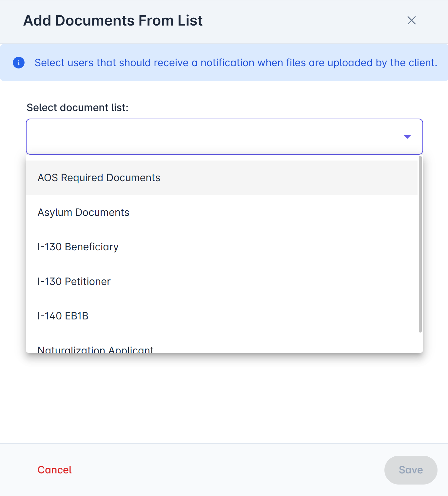Click the scrollbar track below the thumb
The image size is (448, 496).
(420, 342)
